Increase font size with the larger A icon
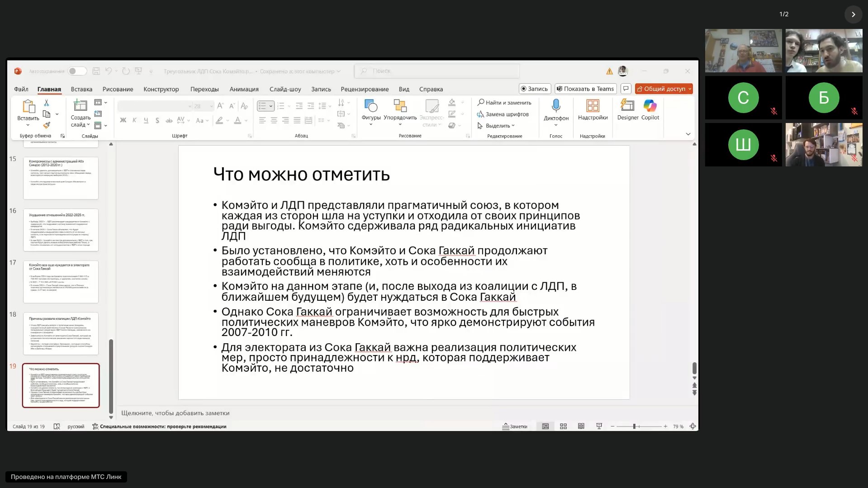The width and height of the screenshot is (868, 488). [220, 106]
